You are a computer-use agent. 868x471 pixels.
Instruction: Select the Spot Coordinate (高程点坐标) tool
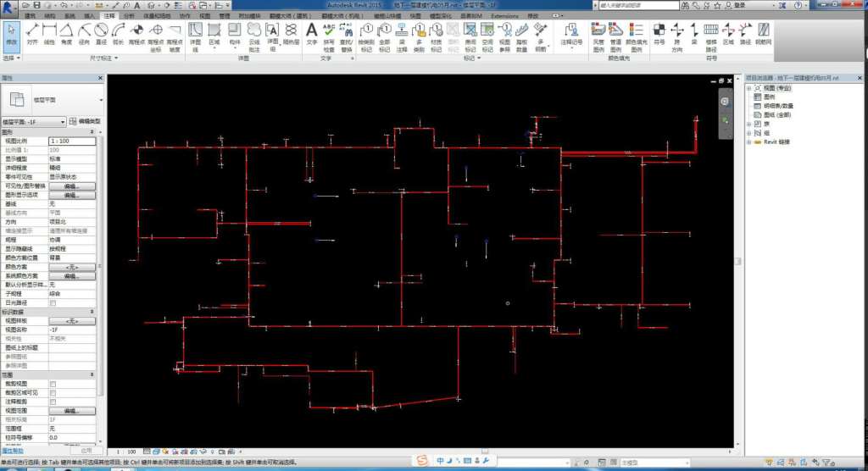pos(156,37)
